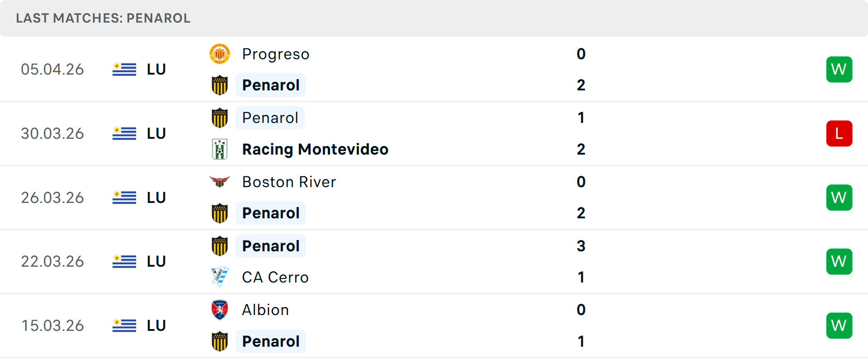This screenshot has height=358, width=868.
Task: Click Penarol's score of 3 against CA Cerro
Action: [581, 246]
